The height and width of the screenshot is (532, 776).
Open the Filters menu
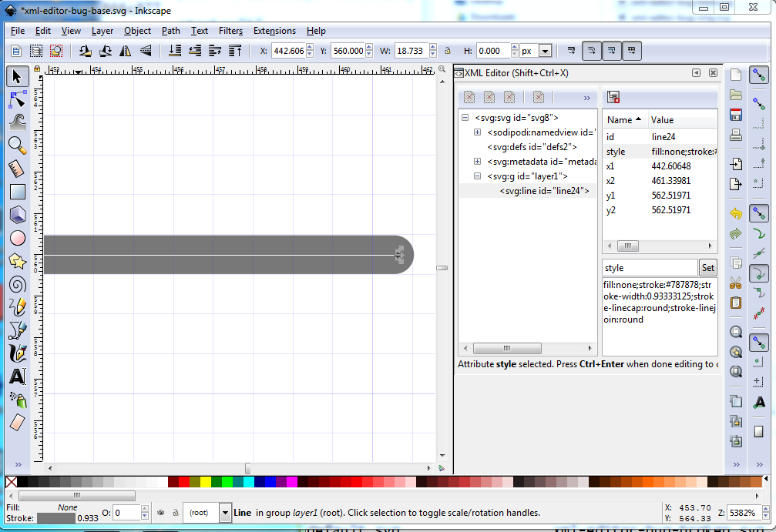click(230, 31)
